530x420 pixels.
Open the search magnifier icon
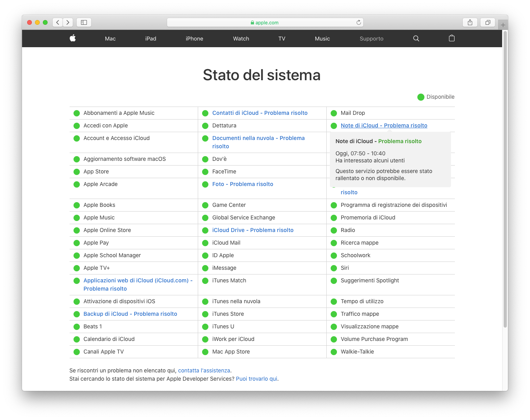416,39
